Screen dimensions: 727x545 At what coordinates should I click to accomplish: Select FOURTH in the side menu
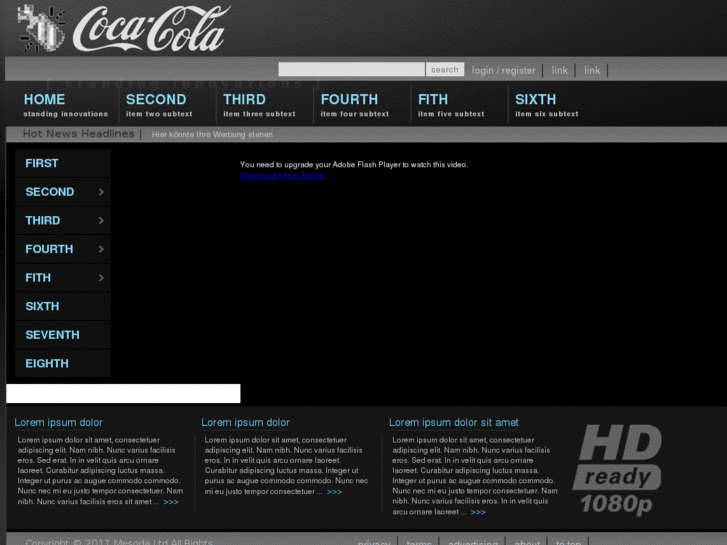(63, 249)
